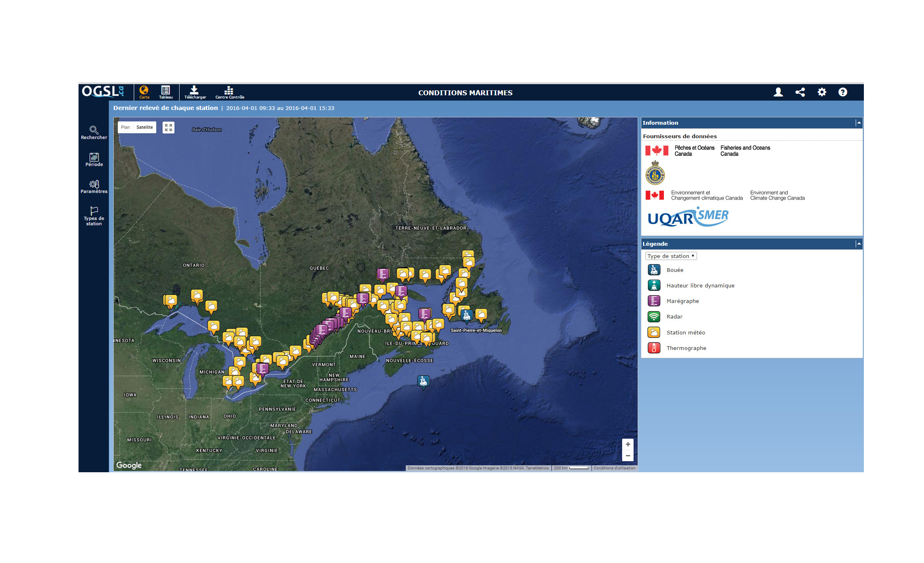Click the buoy marker south of Nouvelle-Écosse
Viewport: 924px width, 563px height.
click(423, 381)
